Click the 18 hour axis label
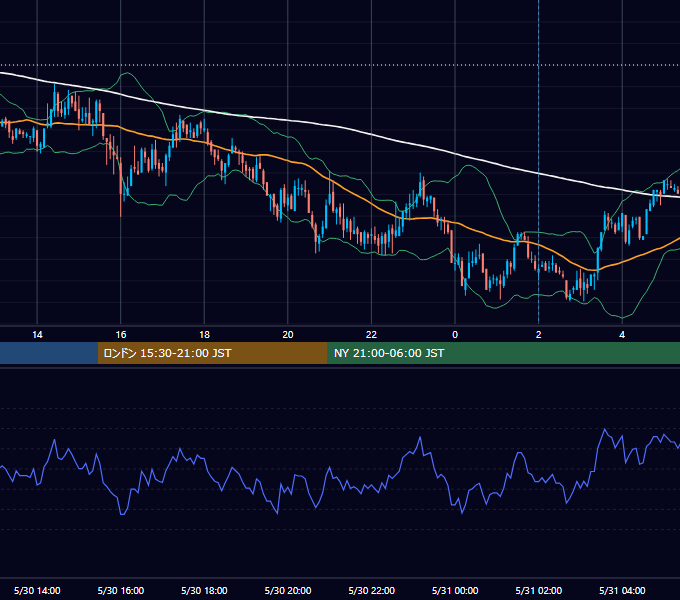Viewport: 680px width, 600px height. [204, 335]
